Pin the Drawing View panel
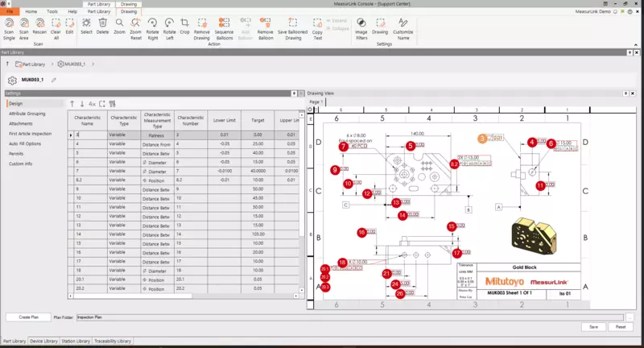The width and height of the screenshot is (644, 348). [x=625, y=93]
